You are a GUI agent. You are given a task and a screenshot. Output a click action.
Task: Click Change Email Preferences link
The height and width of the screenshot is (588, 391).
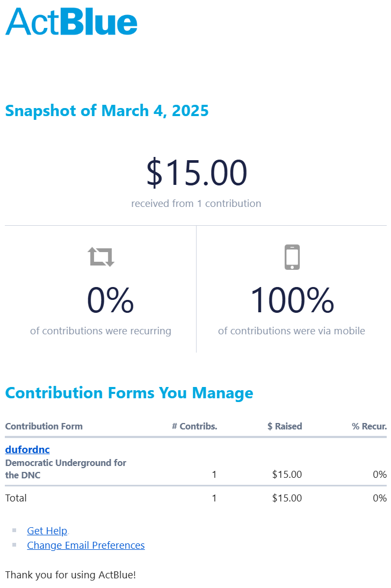point(86,545)
